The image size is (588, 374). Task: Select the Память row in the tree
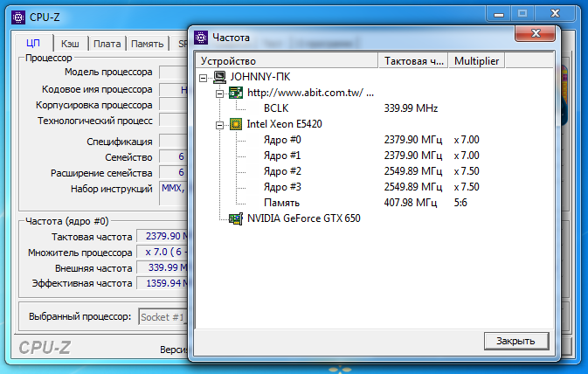281,203
